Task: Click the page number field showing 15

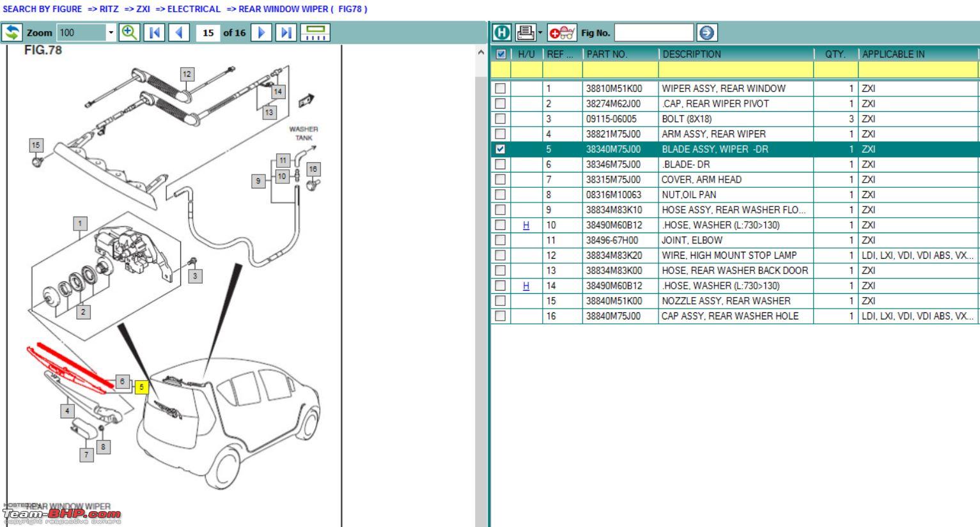Action: coord(208,33)
